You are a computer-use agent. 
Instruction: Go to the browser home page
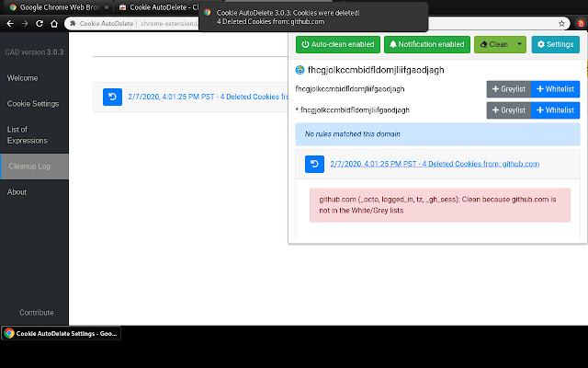pyautogui.click(x=54, y=23)
